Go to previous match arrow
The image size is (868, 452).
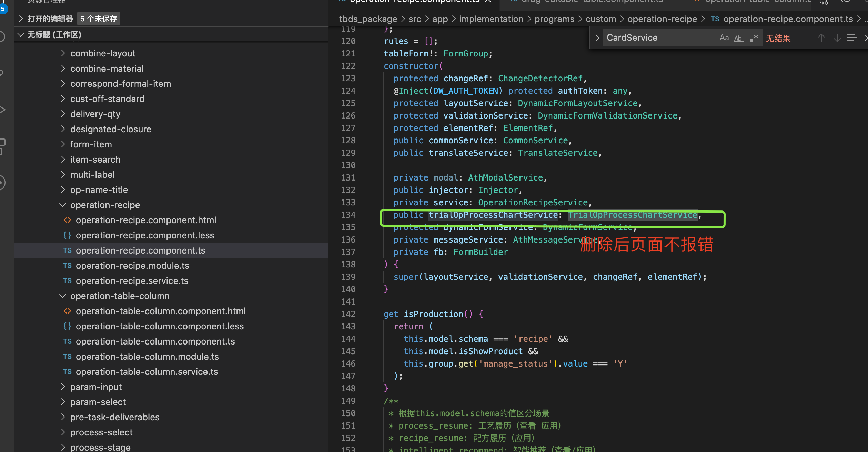821,38
